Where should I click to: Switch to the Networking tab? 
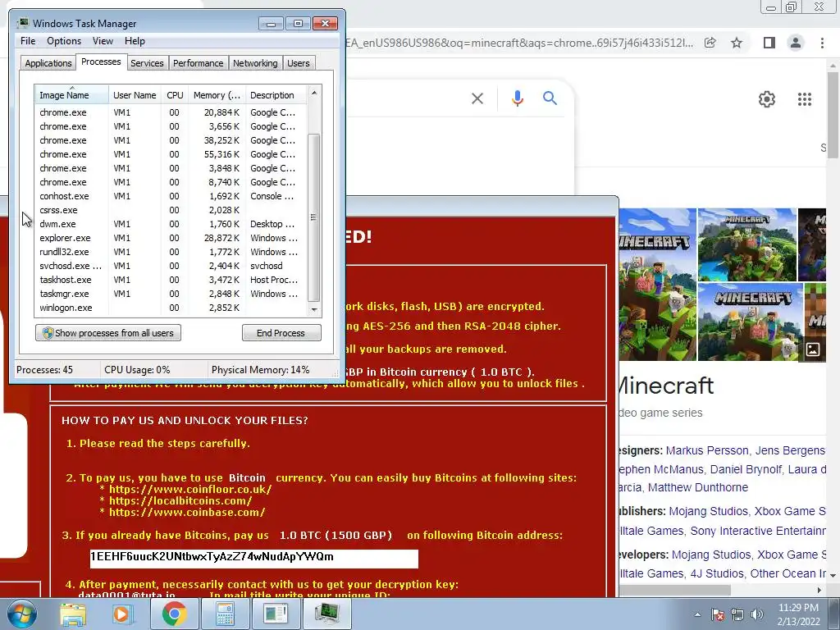point(255,63)
